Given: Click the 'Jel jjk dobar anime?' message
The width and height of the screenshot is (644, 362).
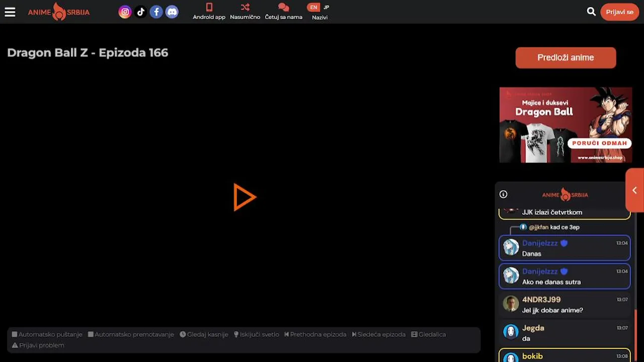Looking at the screenshot, I should 552,310.
